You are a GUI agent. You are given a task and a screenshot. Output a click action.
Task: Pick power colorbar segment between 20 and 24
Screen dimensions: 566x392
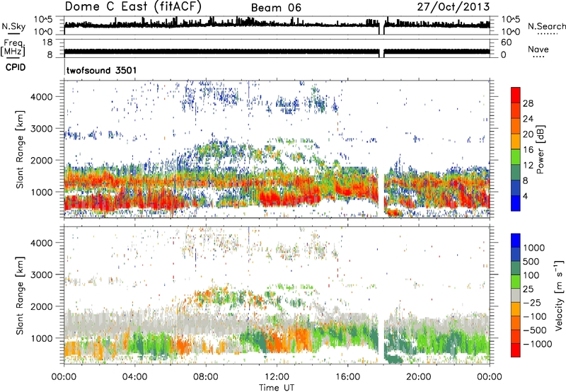point(516,127)
